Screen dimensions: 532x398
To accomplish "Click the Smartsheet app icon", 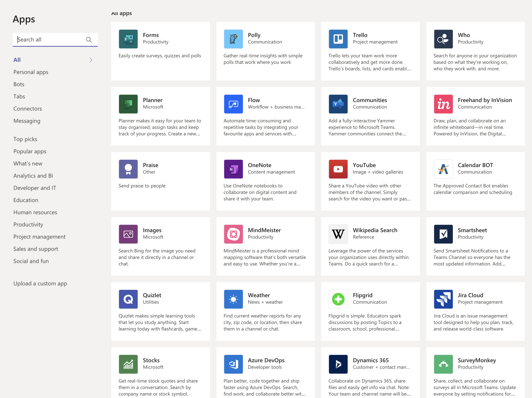I will [x=443, y=234].
